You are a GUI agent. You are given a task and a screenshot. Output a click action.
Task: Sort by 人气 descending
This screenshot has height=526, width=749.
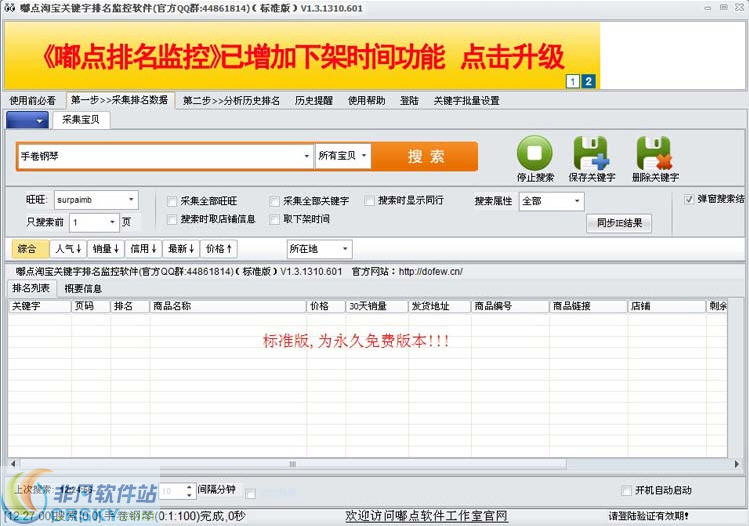(68, 249)
